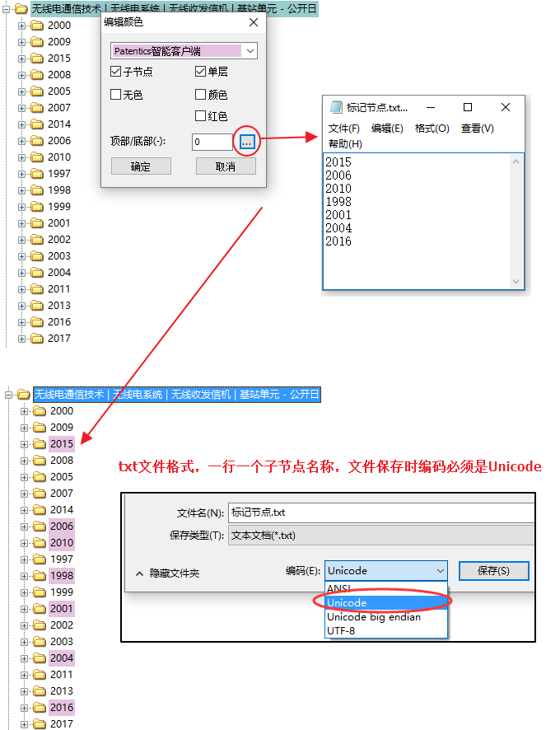This screenshot has width=560, height=730.
Task: Open the 编码 encoding combo box
Action: [385, 570]
